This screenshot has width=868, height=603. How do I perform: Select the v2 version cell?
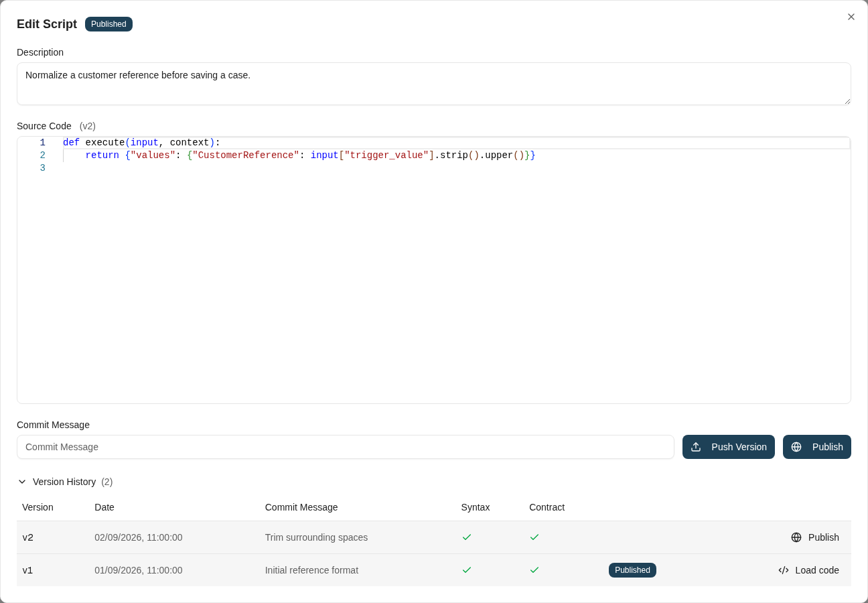point(28,537)
